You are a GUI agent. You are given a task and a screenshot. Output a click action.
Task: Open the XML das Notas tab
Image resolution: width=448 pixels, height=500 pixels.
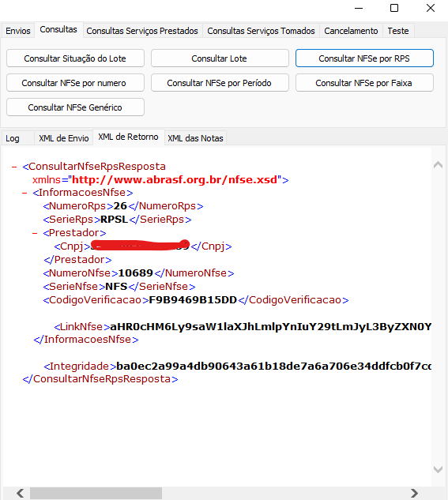195,138
